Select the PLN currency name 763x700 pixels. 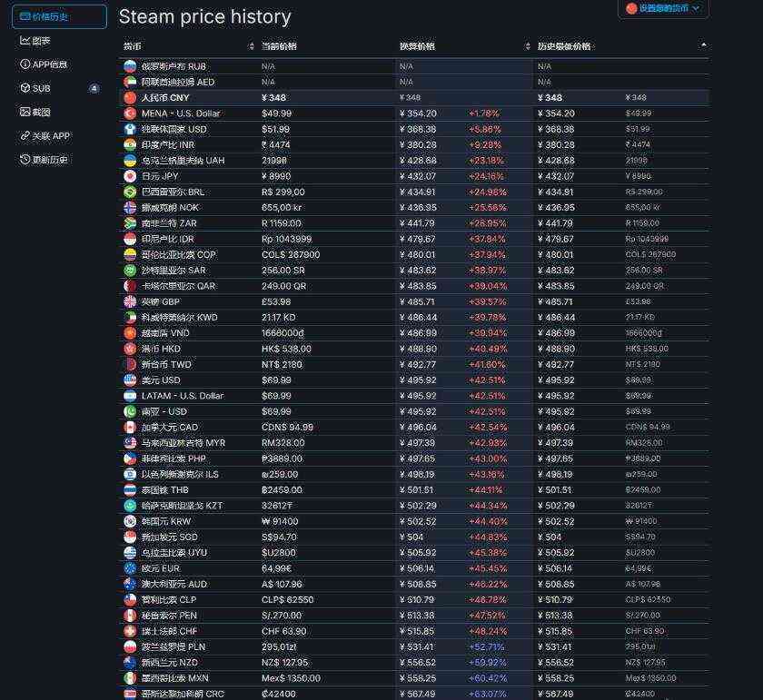(173, 647)
